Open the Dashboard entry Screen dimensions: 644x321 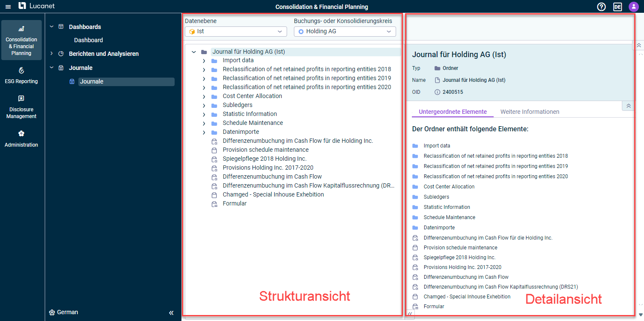tap(89, 40)
